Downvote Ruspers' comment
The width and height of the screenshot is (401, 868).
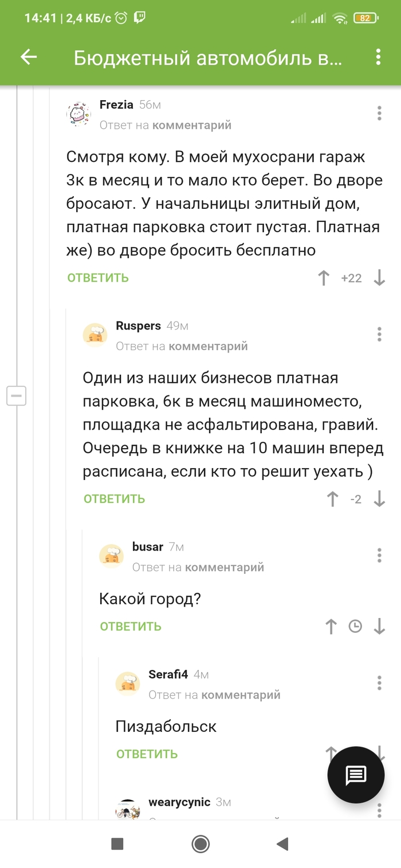379,499
